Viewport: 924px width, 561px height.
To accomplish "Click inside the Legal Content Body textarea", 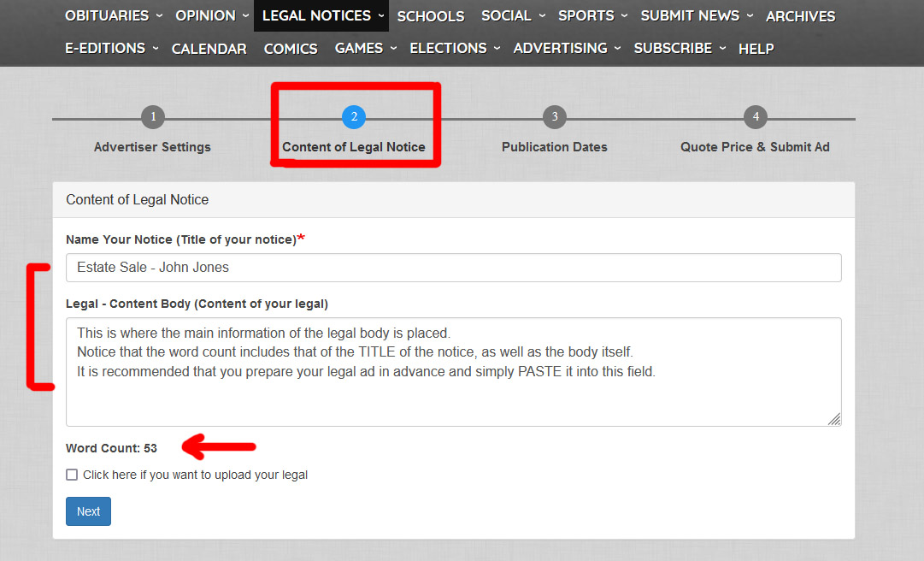I will [x=453, y=372].
